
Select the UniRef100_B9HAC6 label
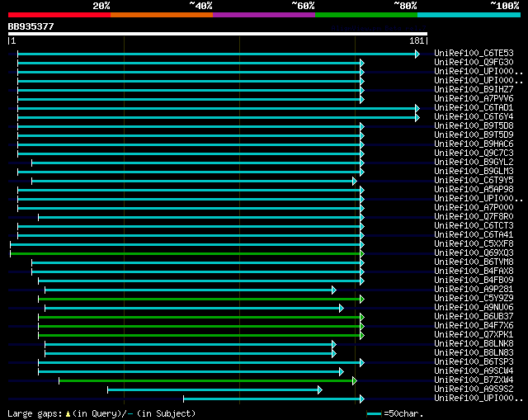pos(474,144)
